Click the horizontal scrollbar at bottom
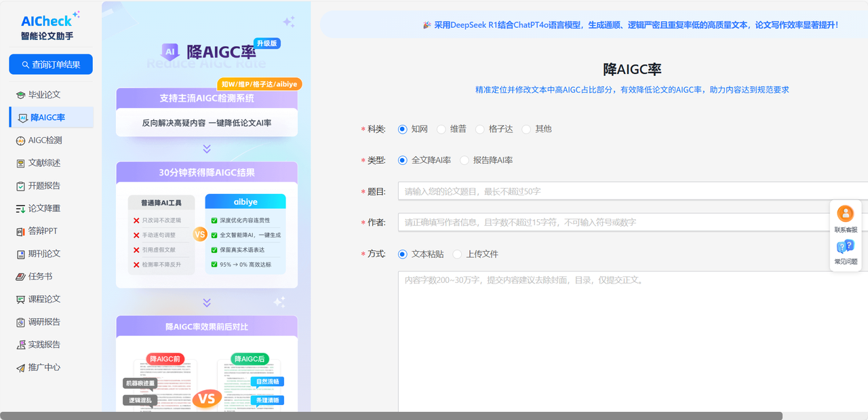 click(391, 415)
